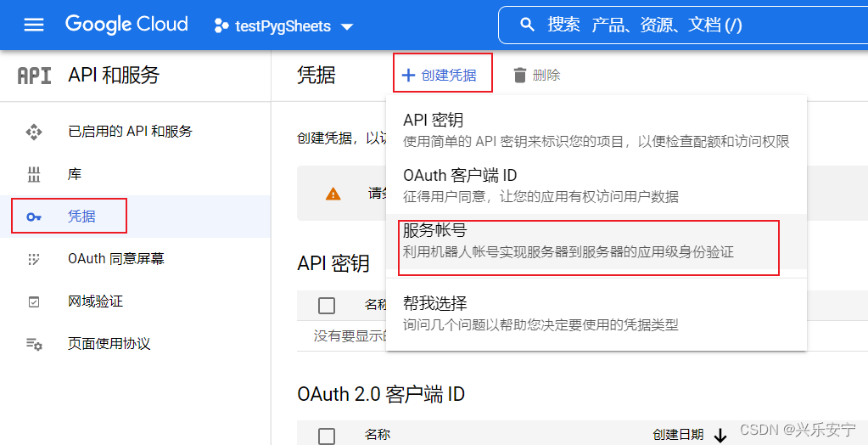868x445 pixels.
Task: Sort by 创建日期 using the down arrow
Action: [x=720, y=435]
